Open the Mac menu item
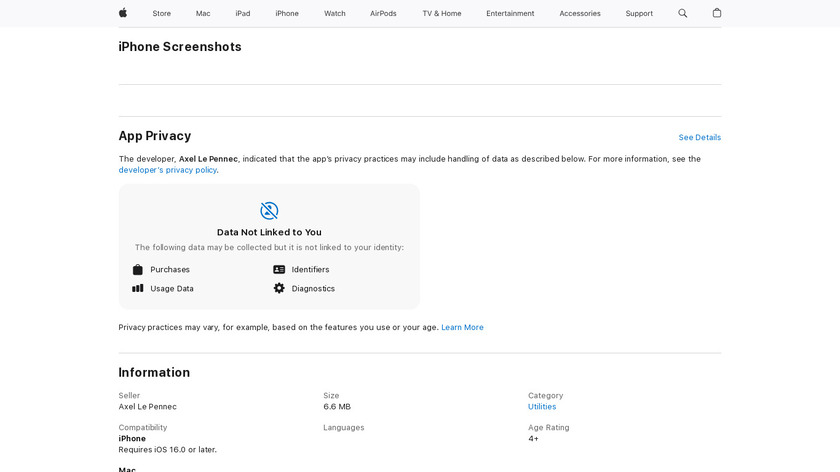This screenshot has width=840, height=472. click(x=203, y=13)
